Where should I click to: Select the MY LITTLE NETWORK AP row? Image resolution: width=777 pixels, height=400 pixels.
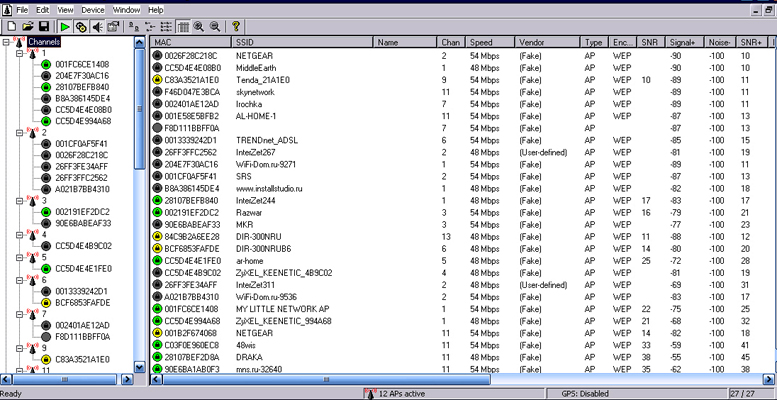pyautogui.click(x=461, y=309)
